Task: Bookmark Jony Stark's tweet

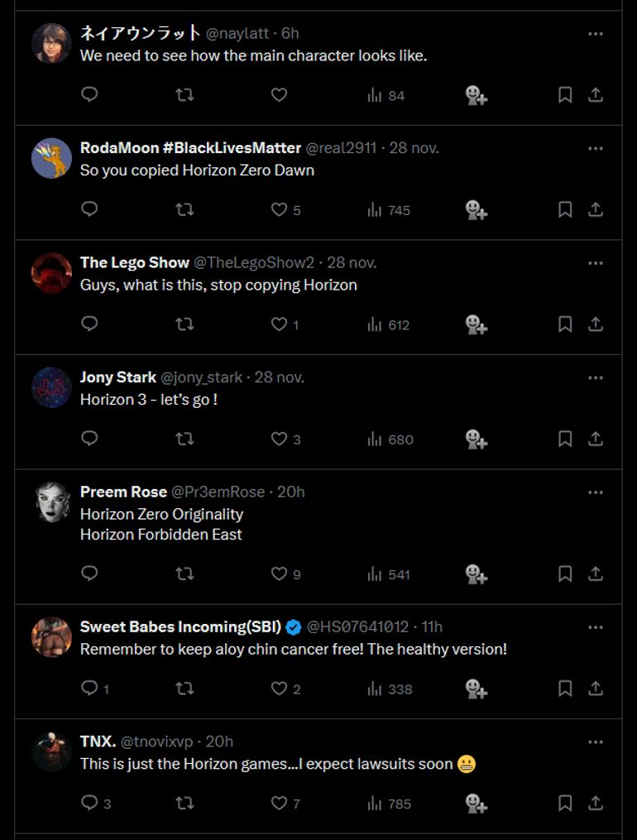Action: pos(565,439)
